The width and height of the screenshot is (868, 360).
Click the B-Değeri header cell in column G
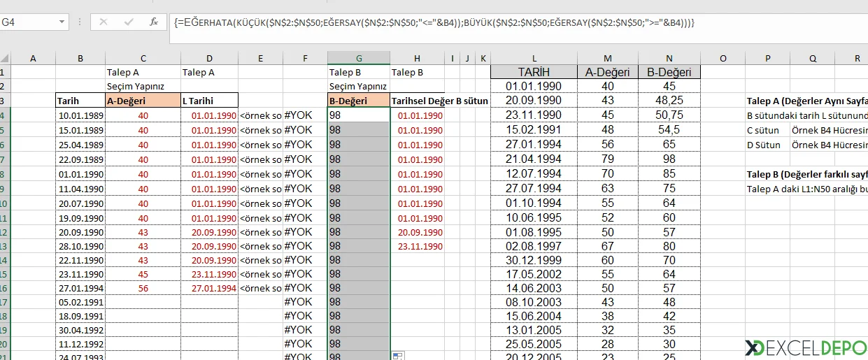click(x=359, y=100)
